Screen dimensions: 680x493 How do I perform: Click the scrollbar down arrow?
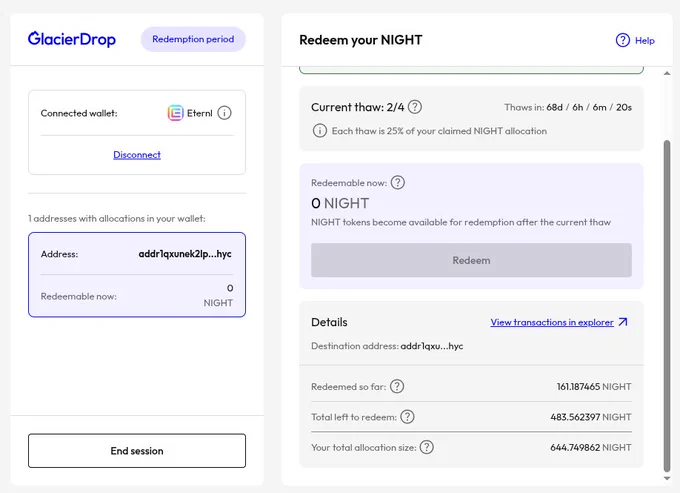click(667, 479)
